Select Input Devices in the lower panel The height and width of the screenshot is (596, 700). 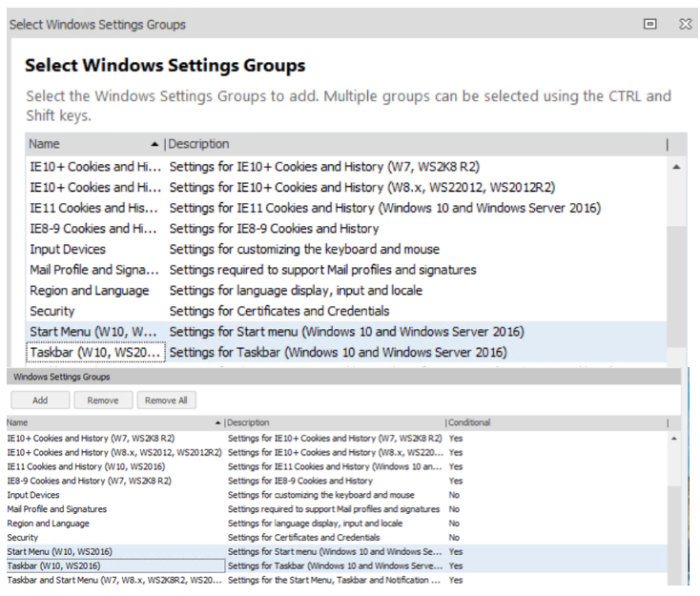coord(337,495)
